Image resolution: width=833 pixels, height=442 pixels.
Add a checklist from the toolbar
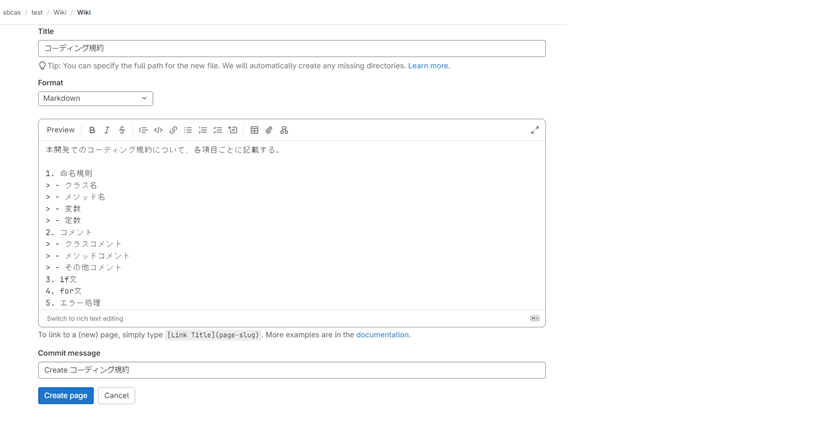pos(218,130)
